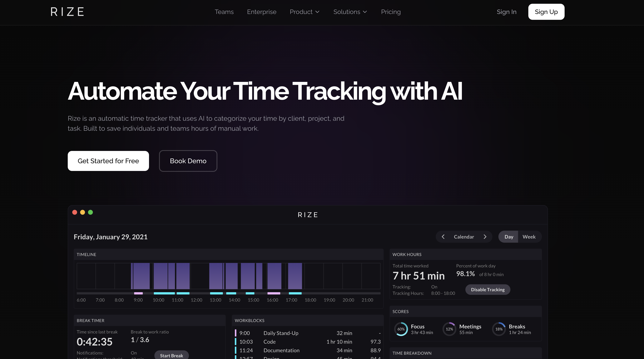The image size is (644, 359).
Task: Open the Calendar date picker
Action: [x=464, y=236]
